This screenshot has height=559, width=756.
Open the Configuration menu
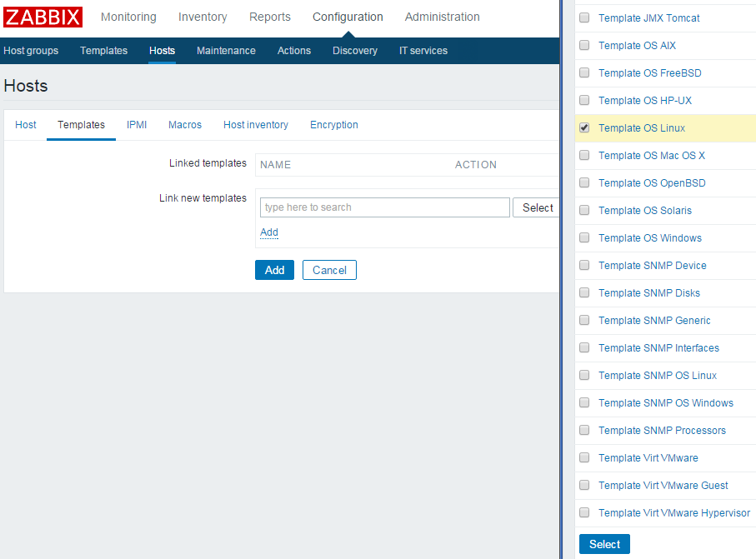click(x=348, y=17)
